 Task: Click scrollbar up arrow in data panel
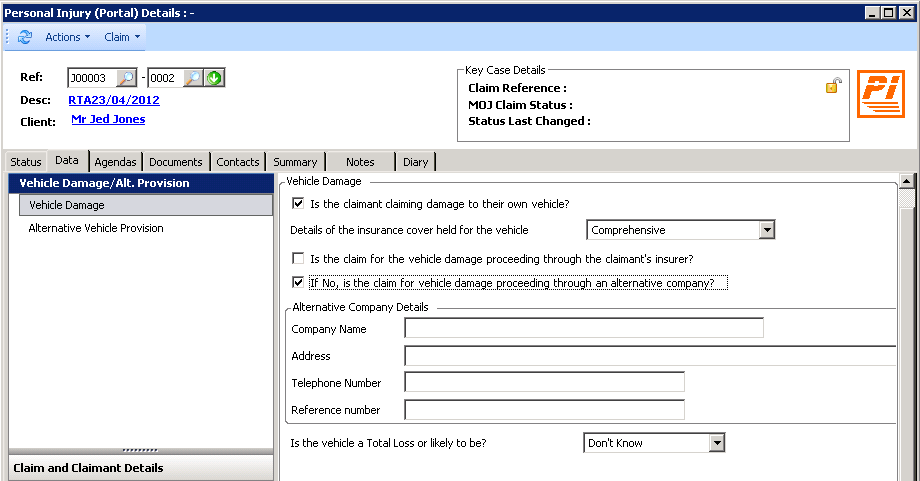pyautogui.click(x=907, y=182)
